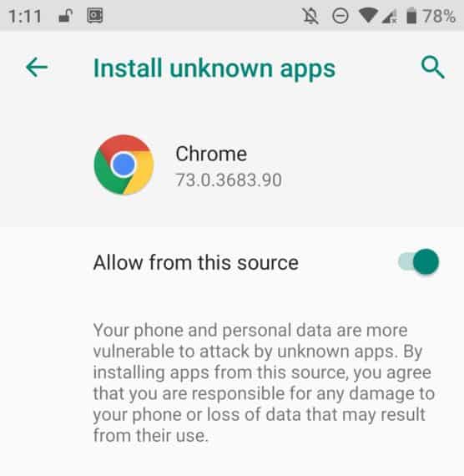Tap the unlocked padlock status icon
Image resolution: width=464 pixels, height=476 pixels.
(66, 16)
